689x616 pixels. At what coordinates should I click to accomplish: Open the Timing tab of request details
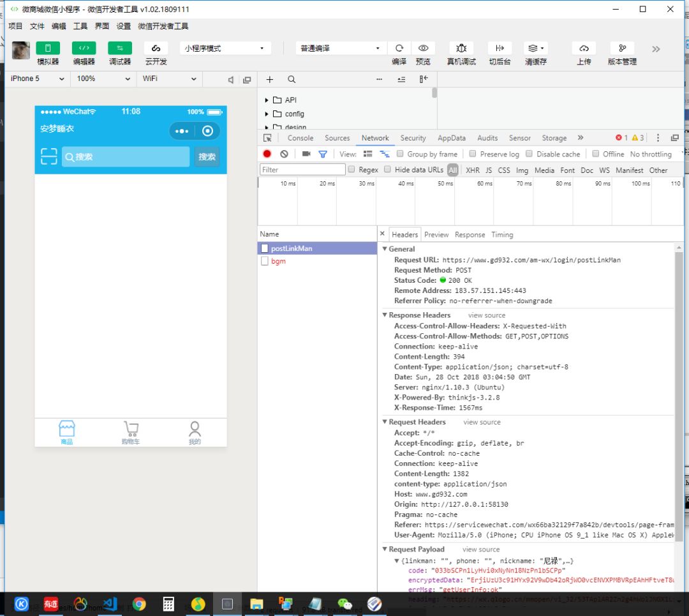tap(502, 235)
